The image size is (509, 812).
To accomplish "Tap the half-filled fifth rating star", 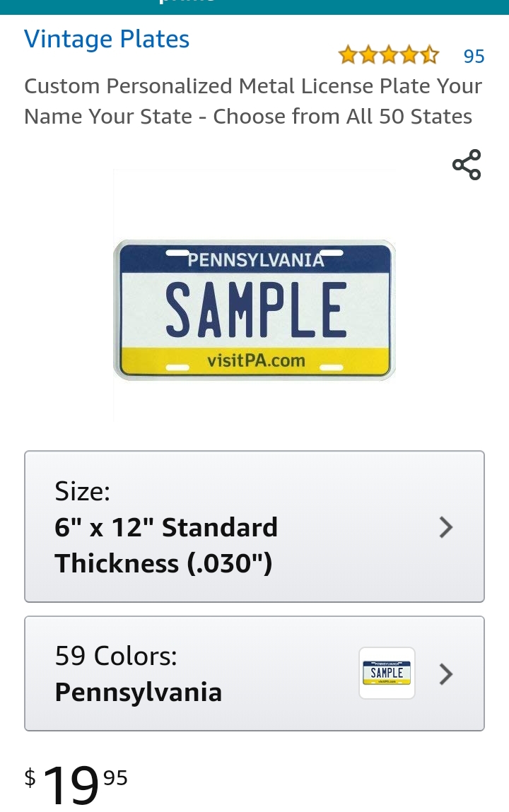I will pyautogui.click(x=429, y=55).
